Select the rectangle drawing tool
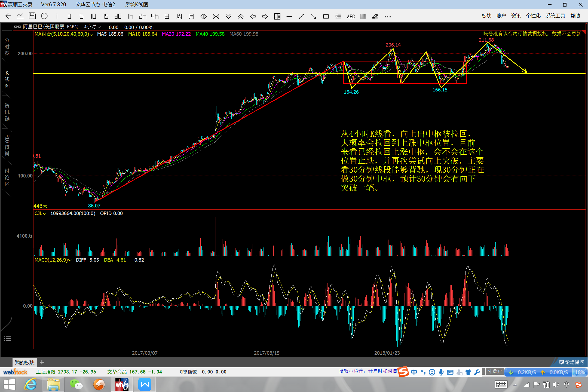 pos(326,17)
